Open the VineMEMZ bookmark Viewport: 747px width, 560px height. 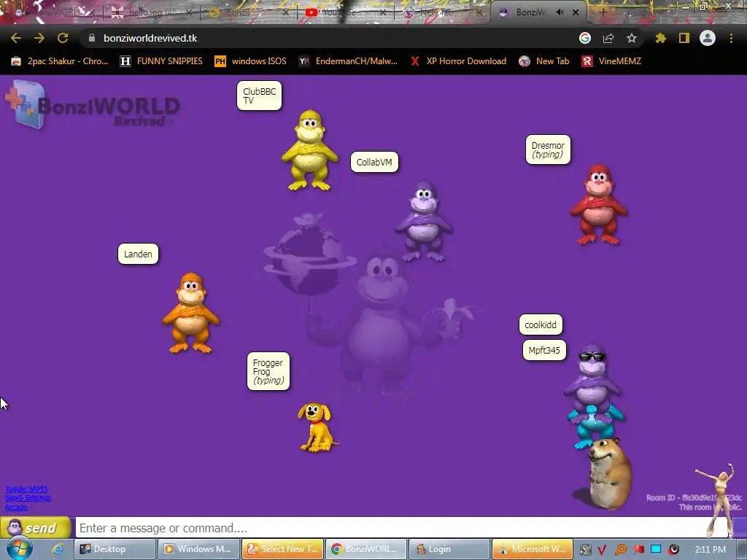click(611, 61)
